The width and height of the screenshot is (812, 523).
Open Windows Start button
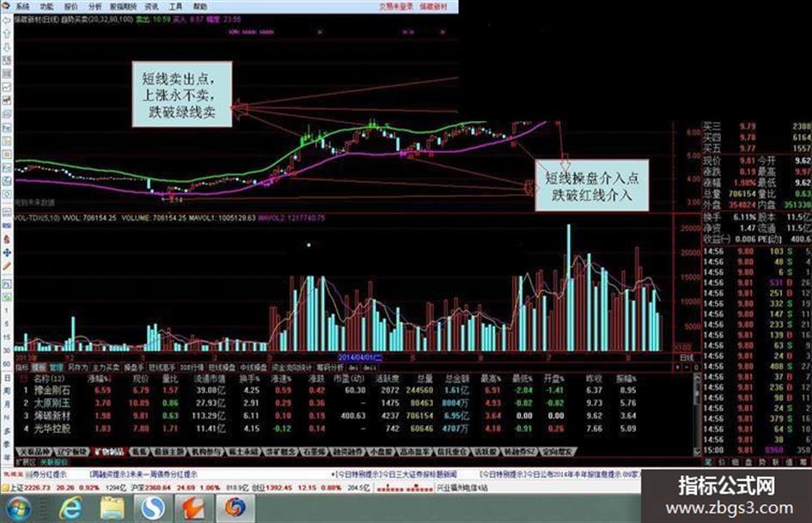click(x=19, y=508)
